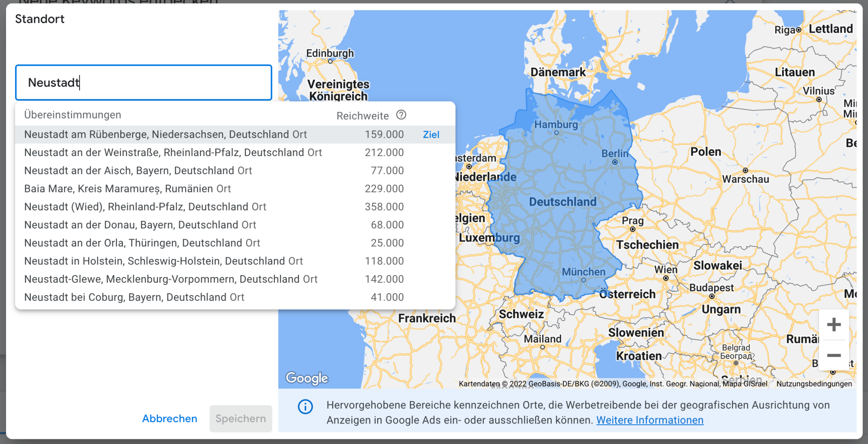The image size is (868, 444).
Task: Select Neustadt an der Weinstraße suggestion
Action: pos(235,152)
